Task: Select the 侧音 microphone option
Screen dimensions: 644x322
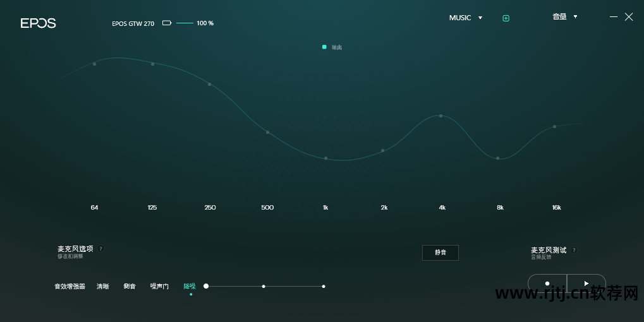Action: (130, 287)
